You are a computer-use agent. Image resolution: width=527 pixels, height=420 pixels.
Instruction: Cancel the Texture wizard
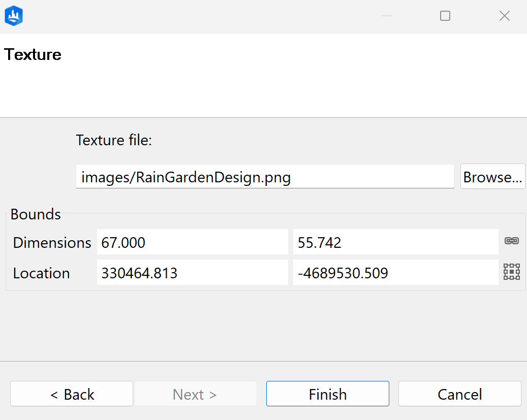pos(459,394)
